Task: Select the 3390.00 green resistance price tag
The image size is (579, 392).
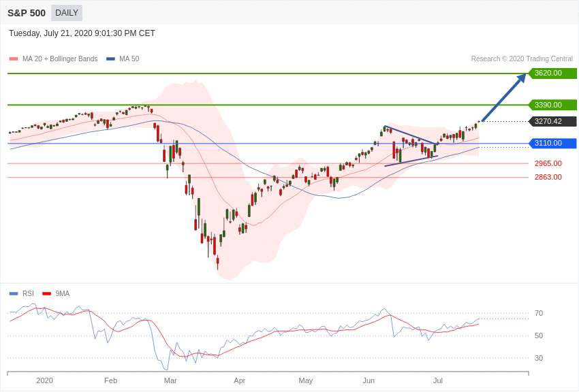Action: (x=552, y=105)
